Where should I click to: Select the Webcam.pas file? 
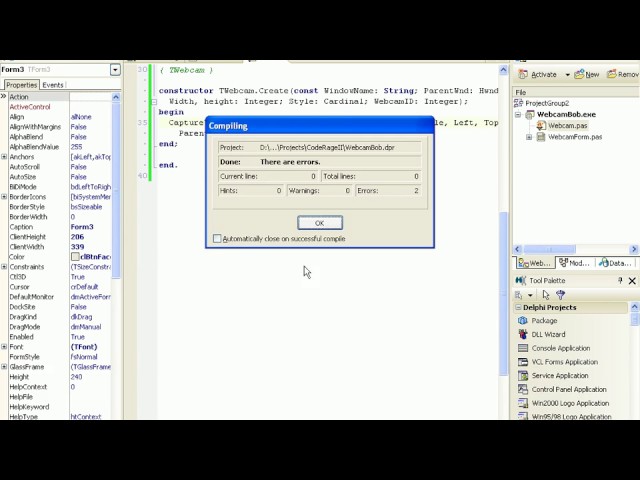567,126
